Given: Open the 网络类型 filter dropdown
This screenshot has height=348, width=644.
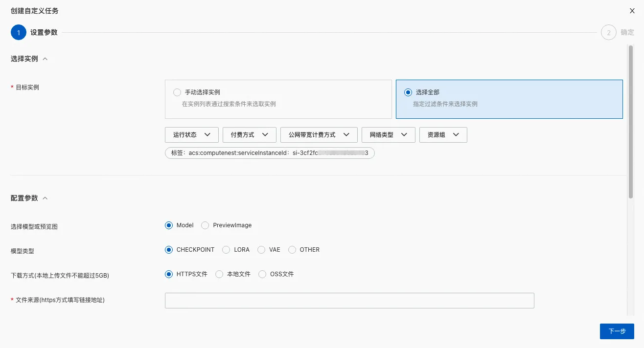Looking at the screenshot, I should click(389, 135).
